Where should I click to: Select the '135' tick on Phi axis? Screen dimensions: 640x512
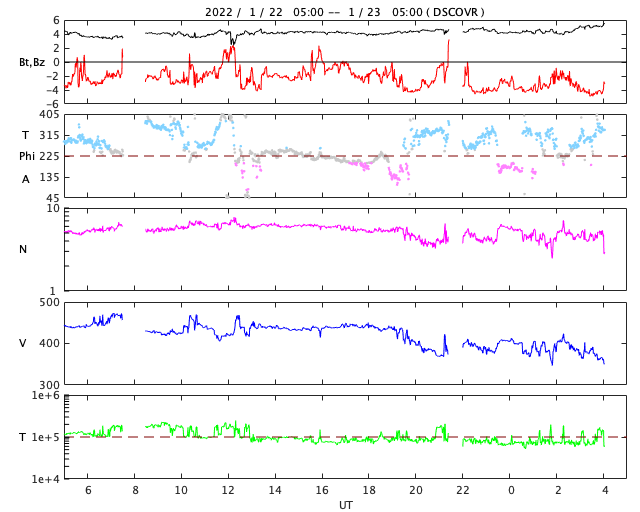click(51, 177)
